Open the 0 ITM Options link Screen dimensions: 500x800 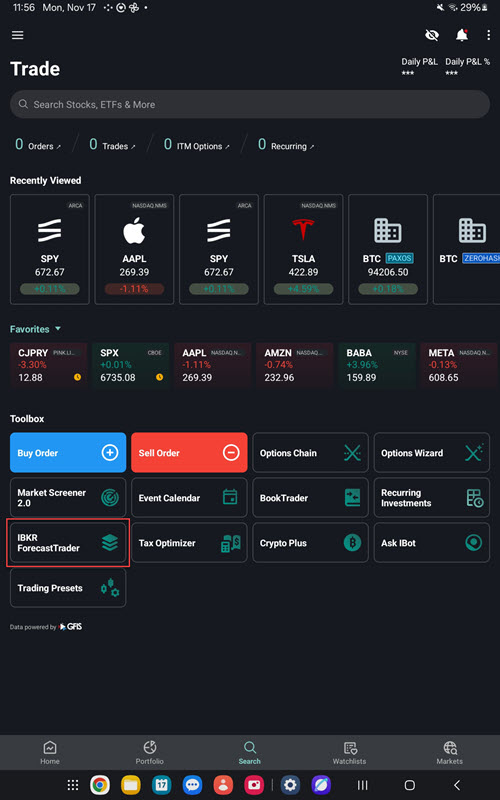(x=196, y=145)
